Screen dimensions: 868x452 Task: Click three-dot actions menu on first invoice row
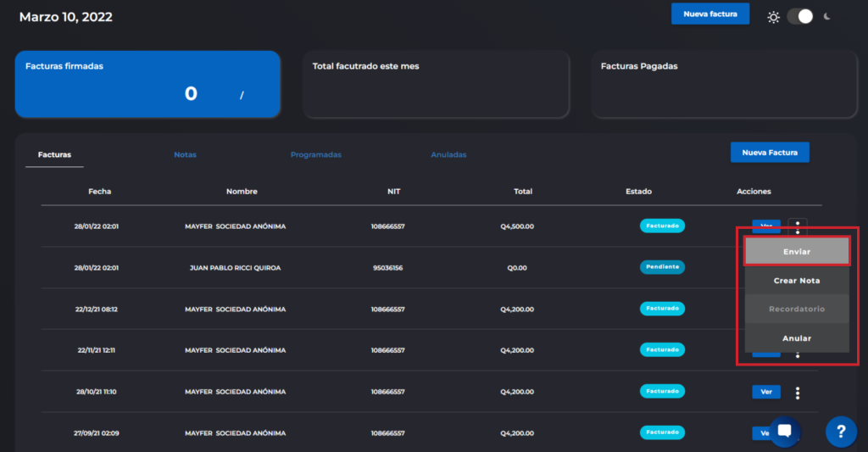(797, 226)
